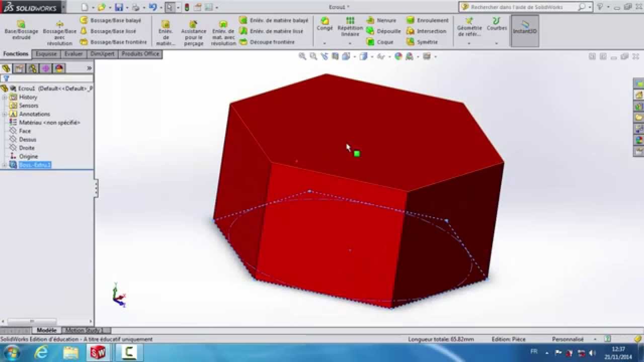Screen dimensions: 644x362
Task: Select Enlèv. de mat. avec révolution
Action: (223, 33)
